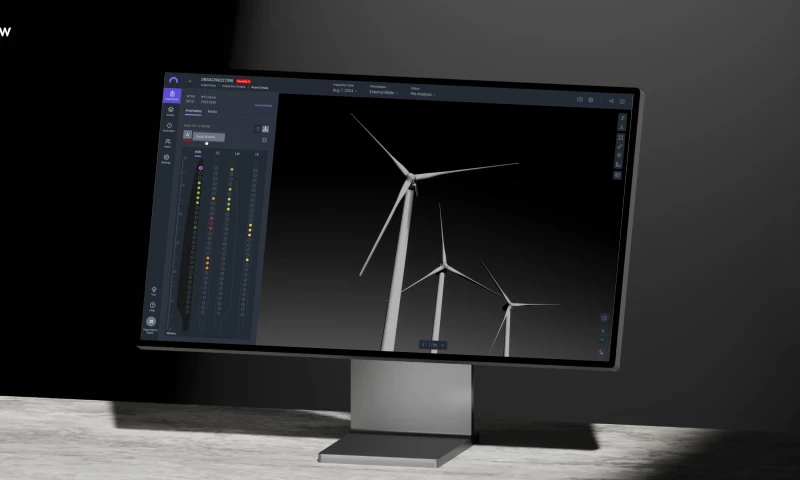Switch to the Media tab
This screenshot has width=800, height=480.
coord(212,112)
